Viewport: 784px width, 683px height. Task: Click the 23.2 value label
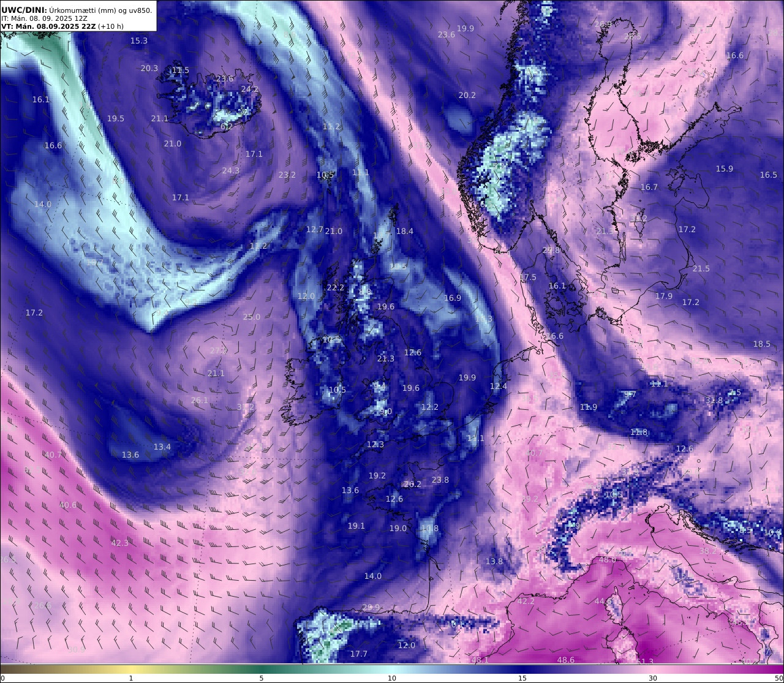pos(287,175)
